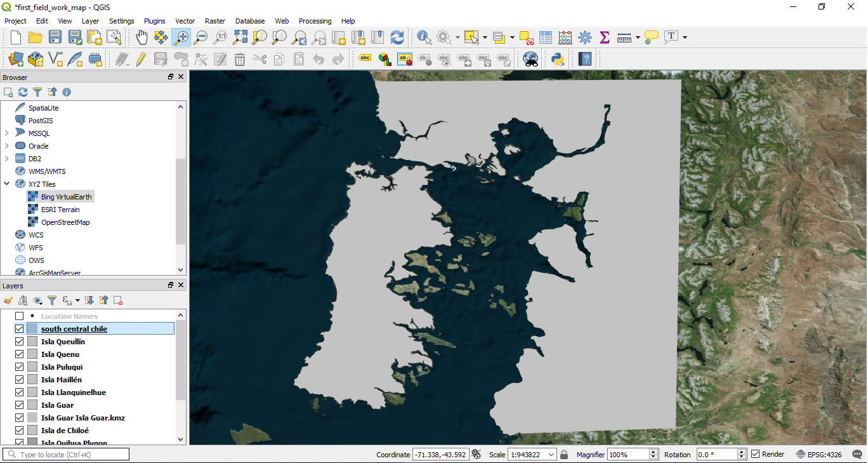Open a project using the folder icon
Screen dimensions: 868x463
pyautogui.click(x=36, y=37)
